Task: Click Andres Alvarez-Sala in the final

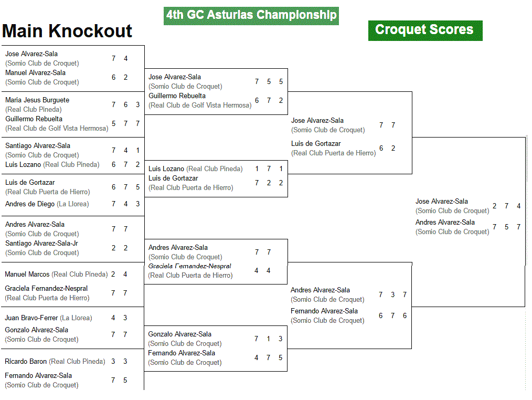Action: click(x=445, y=223)
